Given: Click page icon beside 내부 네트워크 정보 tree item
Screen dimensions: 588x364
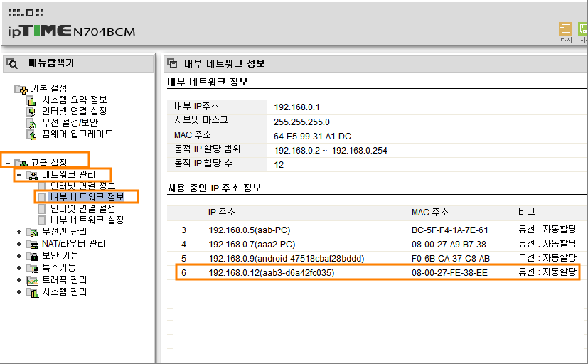Looking at the screenshot, I should pos(42,197).
